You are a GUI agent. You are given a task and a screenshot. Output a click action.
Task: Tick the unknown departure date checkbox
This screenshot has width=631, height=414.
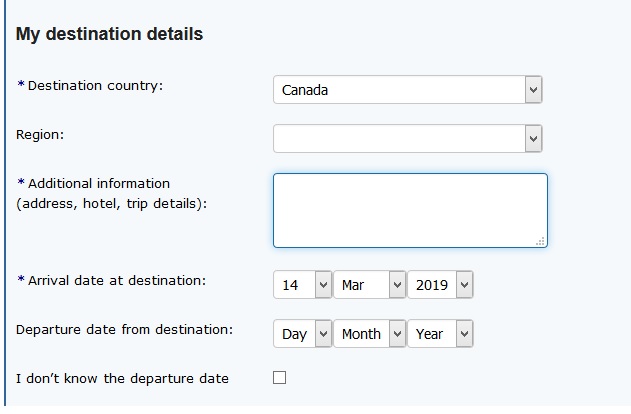(x=280, y=378)
